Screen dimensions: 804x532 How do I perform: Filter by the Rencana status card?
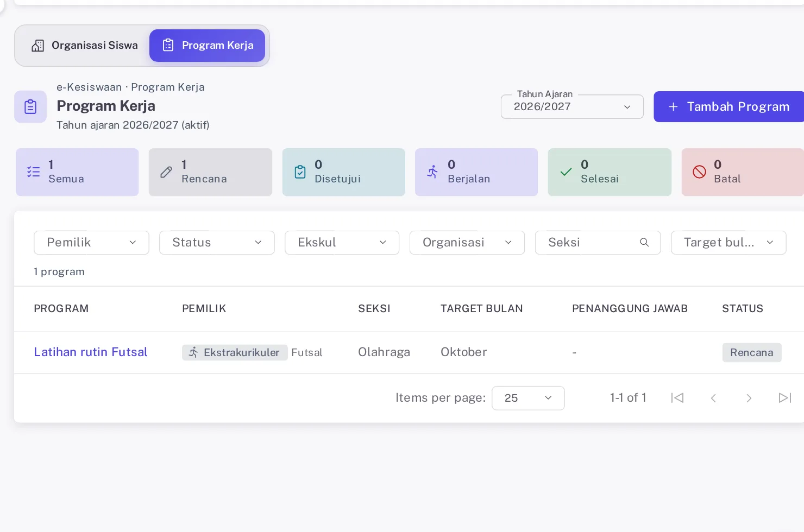point(210,172)
